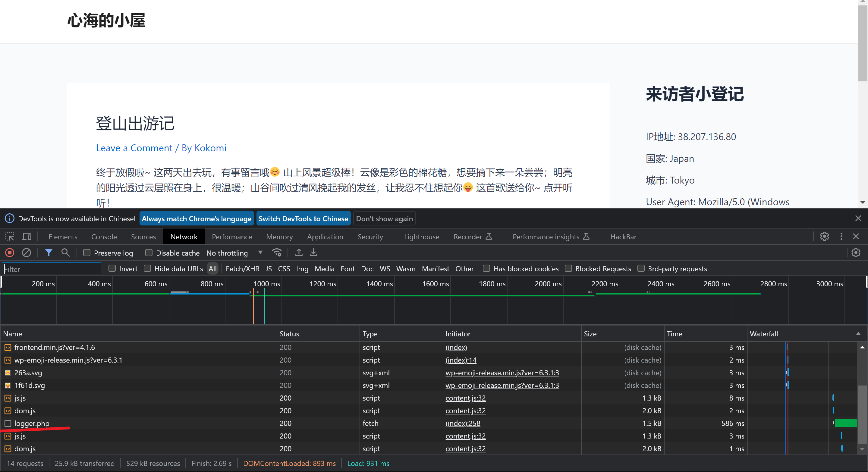
Task: Click the Waterfall column sort arrow
Action: (x=858, y=334)
